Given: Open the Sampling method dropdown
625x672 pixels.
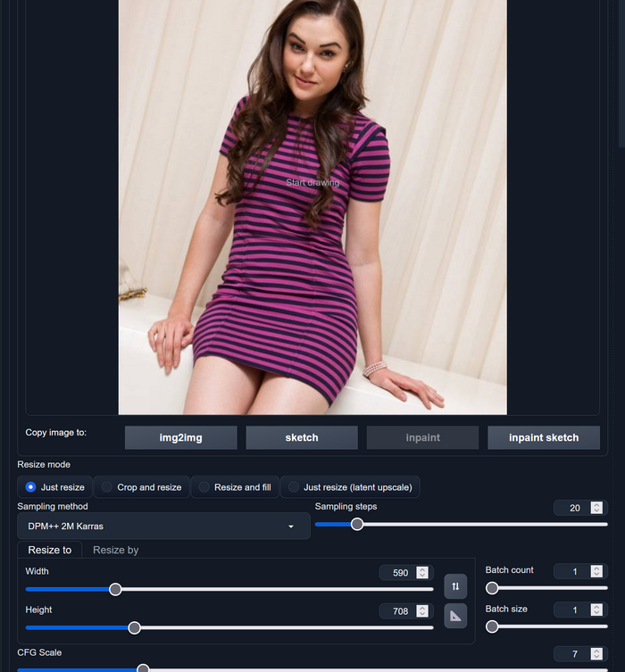Looking at the screenshot, I should coord(163,526).
